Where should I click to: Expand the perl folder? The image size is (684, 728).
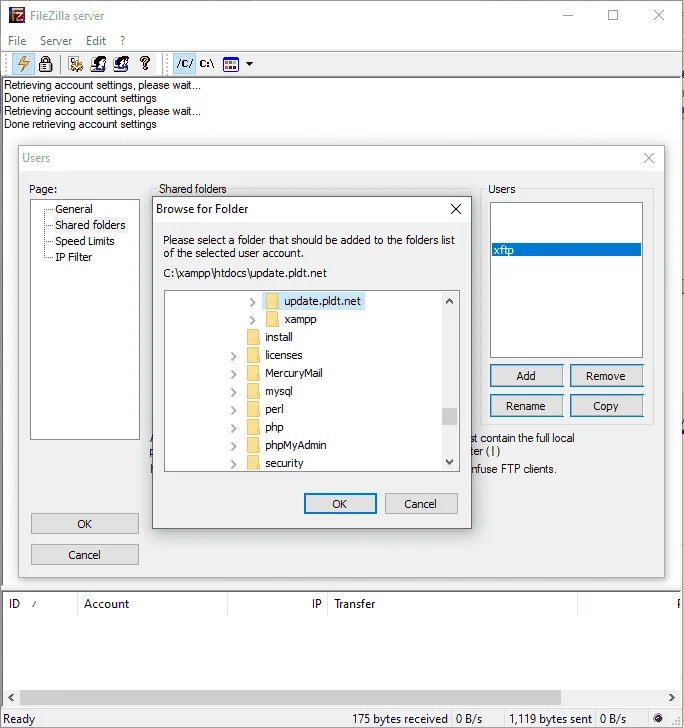coord(234,410)
